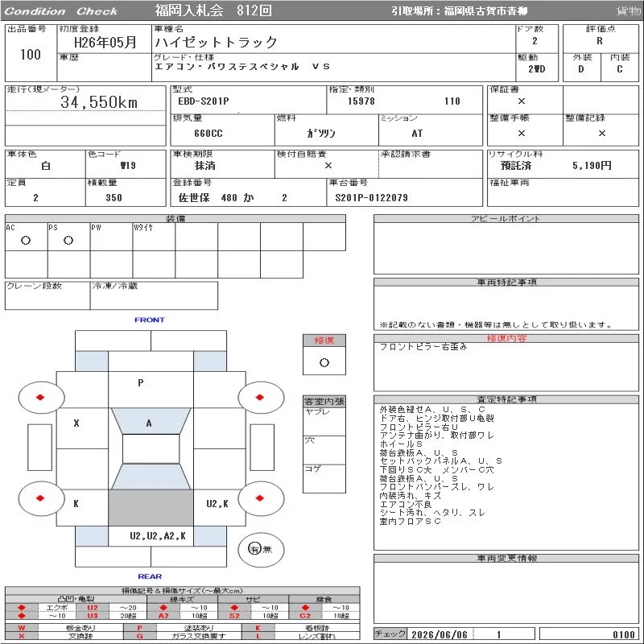
Task: Click the grade text エアコン・パワステスペシャル VS
Action: (242, 67)
